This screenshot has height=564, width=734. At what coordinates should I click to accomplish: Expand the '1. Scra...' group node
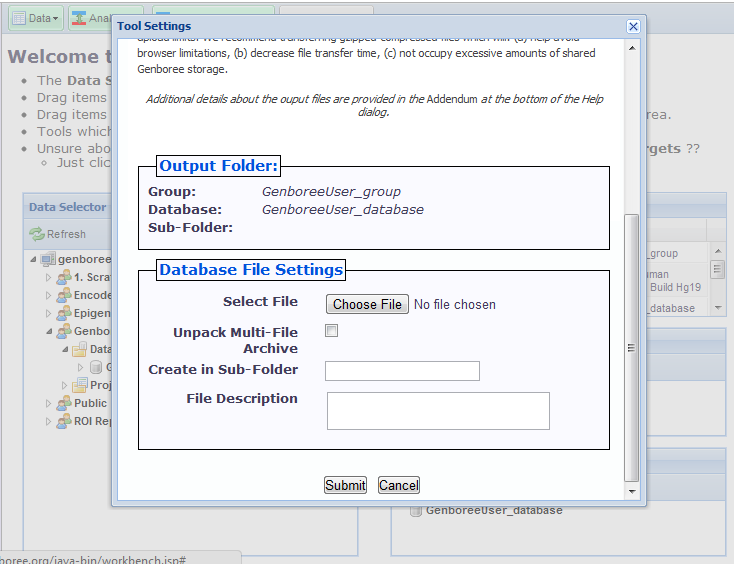point(48,277)
